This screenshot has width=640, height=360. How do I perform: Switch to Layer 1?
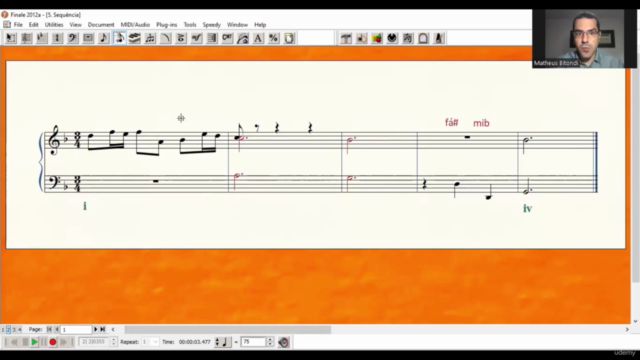click(3, 329)
